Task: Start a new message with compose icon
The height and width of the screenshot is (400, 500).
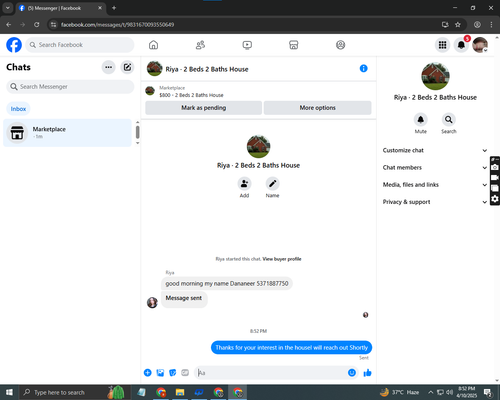Action: (x=127, y=67)
